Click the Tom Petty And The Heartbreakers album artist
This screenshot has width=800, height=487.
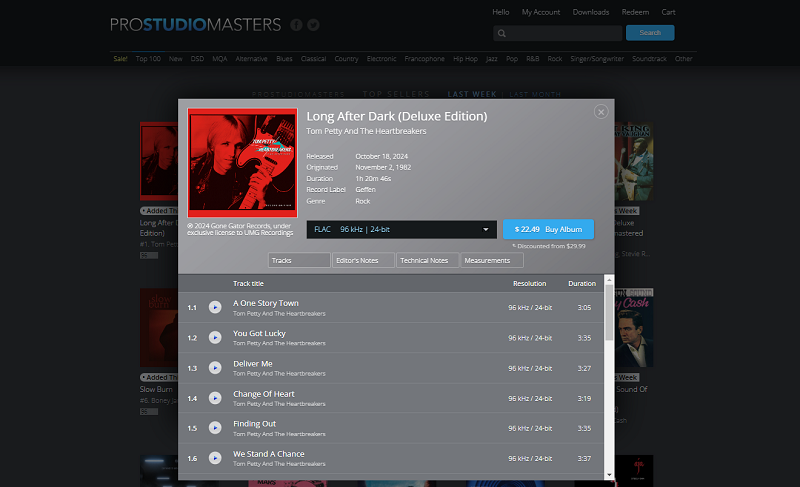366,131
